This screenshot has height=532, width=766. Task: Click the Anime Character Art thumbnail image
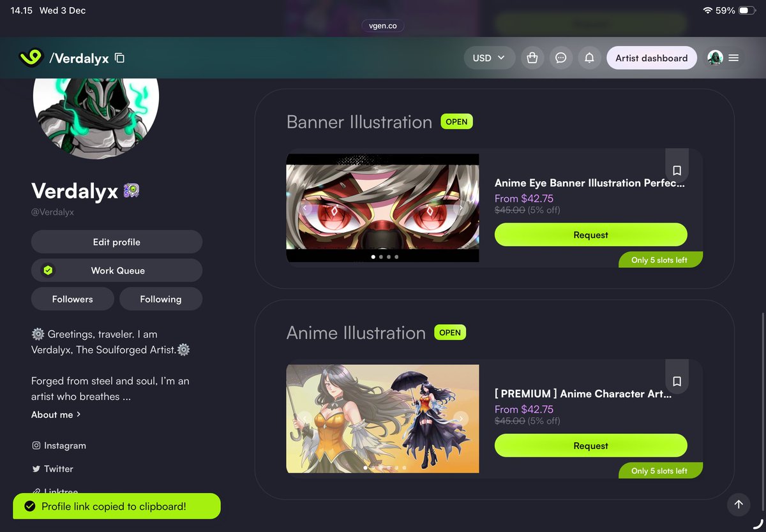[382, 418]
